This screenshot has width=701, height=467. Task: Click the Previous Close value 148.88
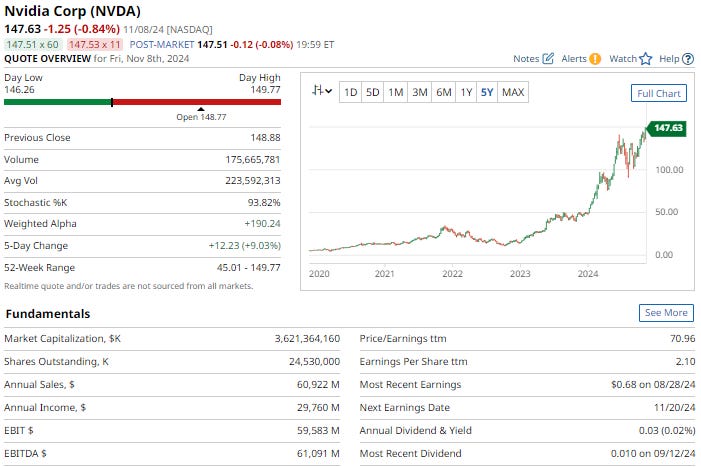pos(265,138)
